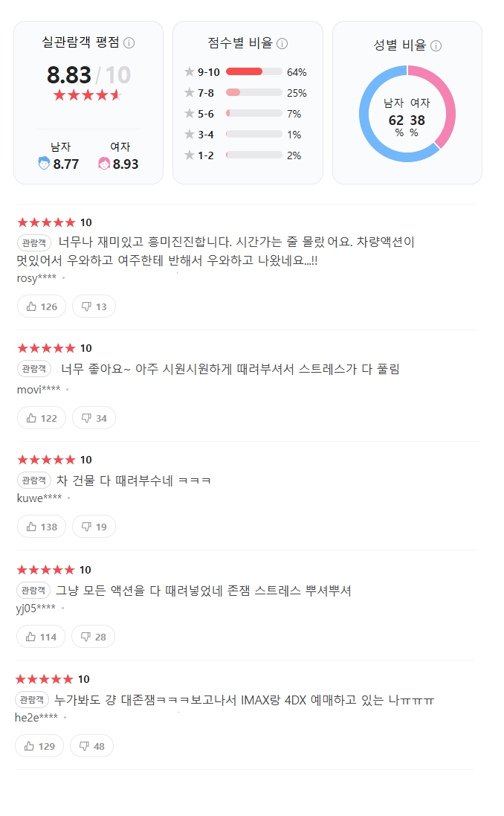Click the 관람객 badge on he2e**** review
504x816 pixels.
(x=33, y=700)
